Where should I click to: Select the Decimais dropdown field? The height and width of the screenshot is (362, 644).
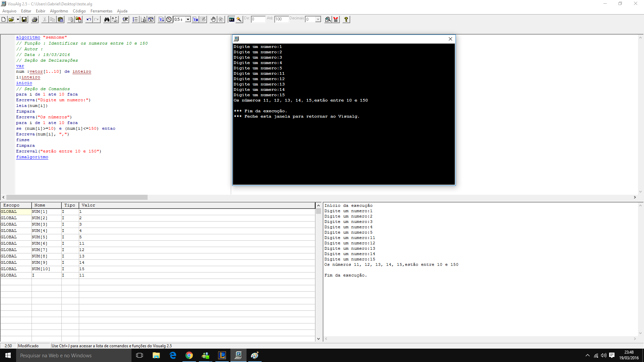(313, 19)
